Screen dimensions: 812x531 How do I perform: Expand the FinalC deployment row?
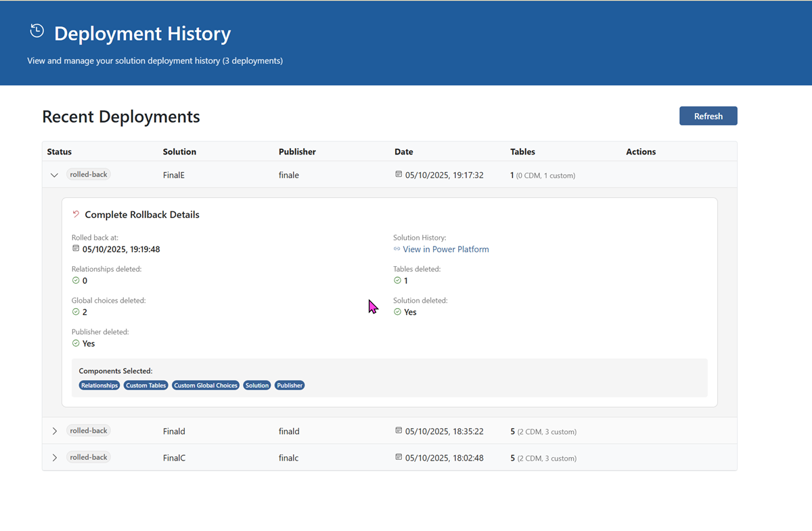point(55,458)
